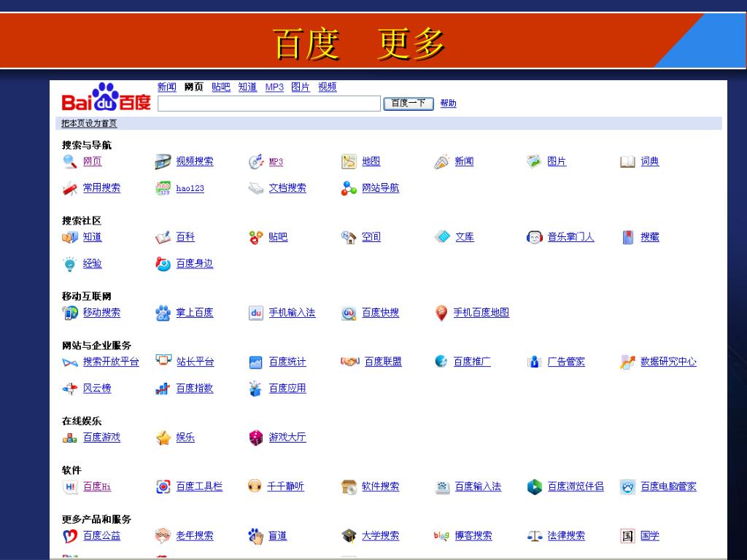Open the 站长平台 link
The image size is (747, 560).
point(195,362)
